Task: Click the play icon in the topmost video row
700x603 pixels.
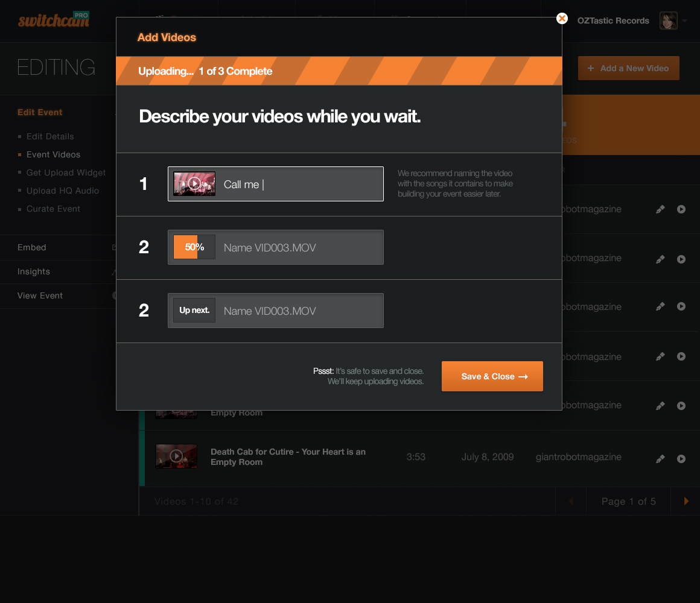Action: tap(681, 209)
